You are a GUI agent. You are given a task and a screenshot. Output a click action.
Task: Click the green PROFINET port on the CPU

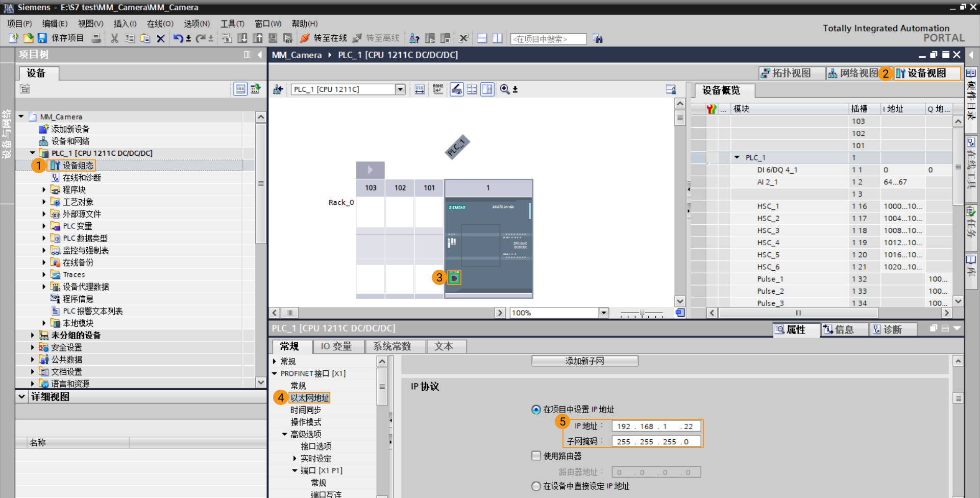[454, 277]
